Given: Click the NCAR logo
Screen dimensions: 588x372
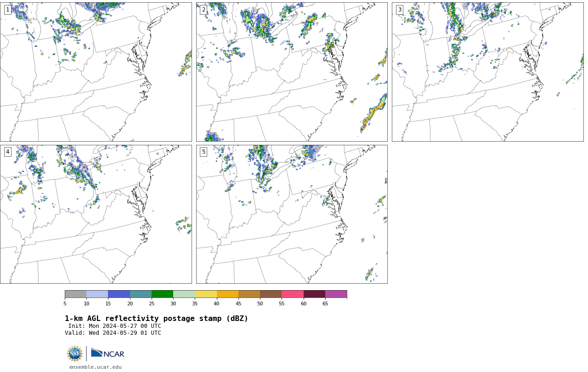Looking at the screenshot, I should pyautogui.click(x=107, y=353).
